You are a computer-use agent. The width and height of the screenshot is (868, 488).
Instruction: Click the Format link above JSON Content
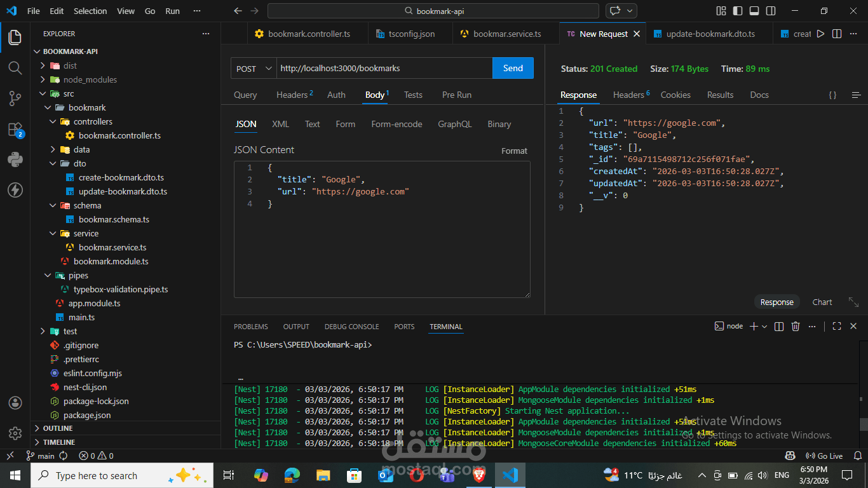coord(514,151)
